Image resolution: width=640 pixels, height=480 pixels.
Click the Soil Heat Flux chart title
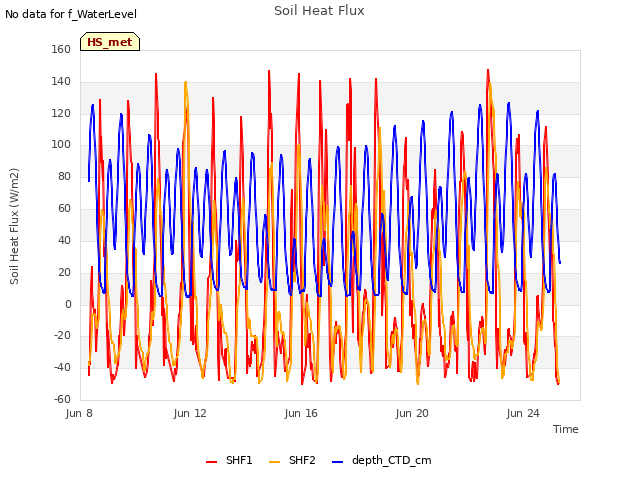tap(319, 11)
